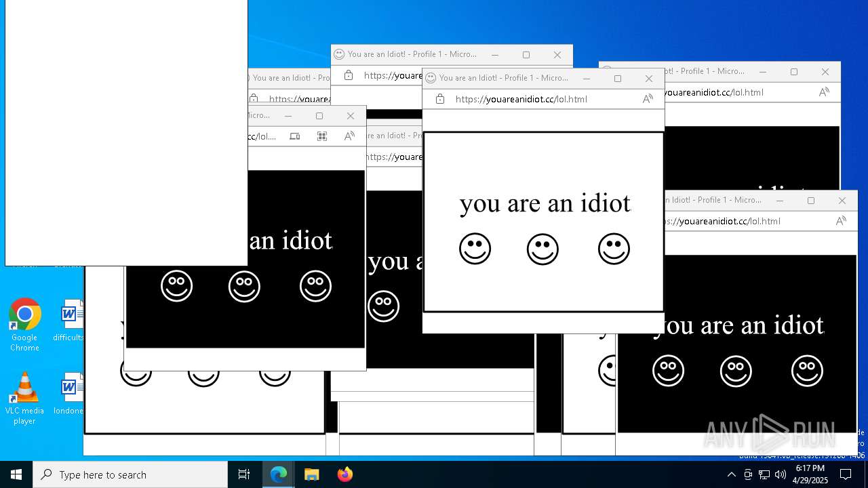Click Read aloud icon in "ot! - Profile 1" window
The height and width of the screenshot is (488, 868).
click(824, 92)
